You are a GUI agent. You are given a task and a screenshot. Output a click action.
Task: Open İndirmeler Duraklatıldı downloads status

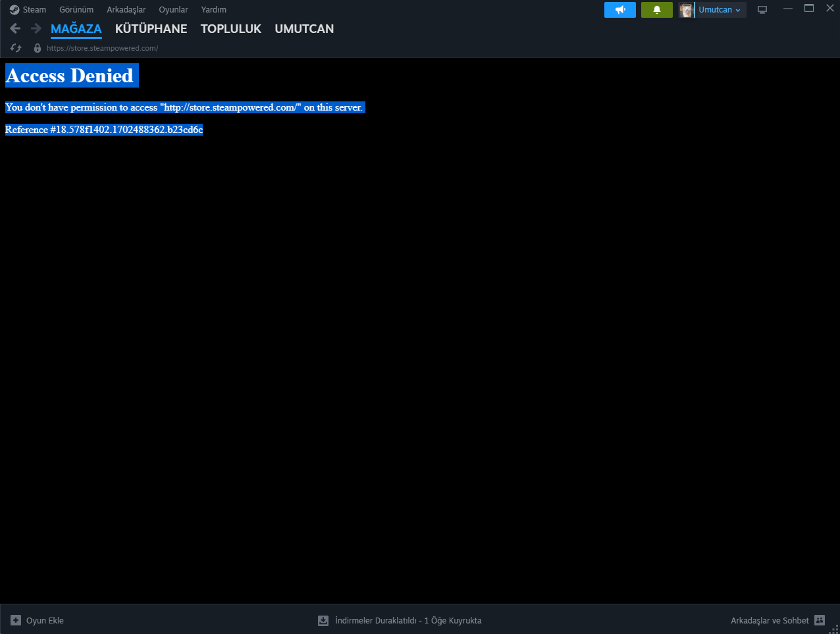(408, 620)
